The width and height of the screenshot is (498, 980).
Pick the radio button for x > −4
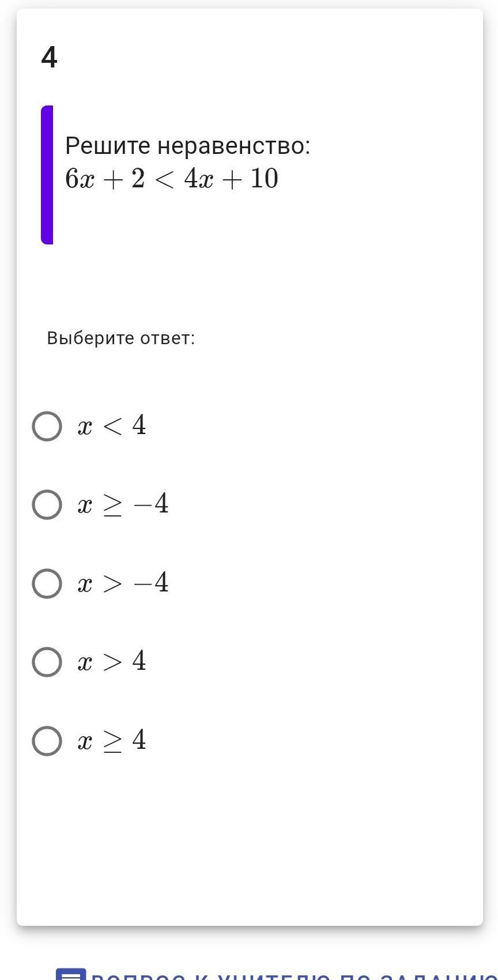pos(47,583)
